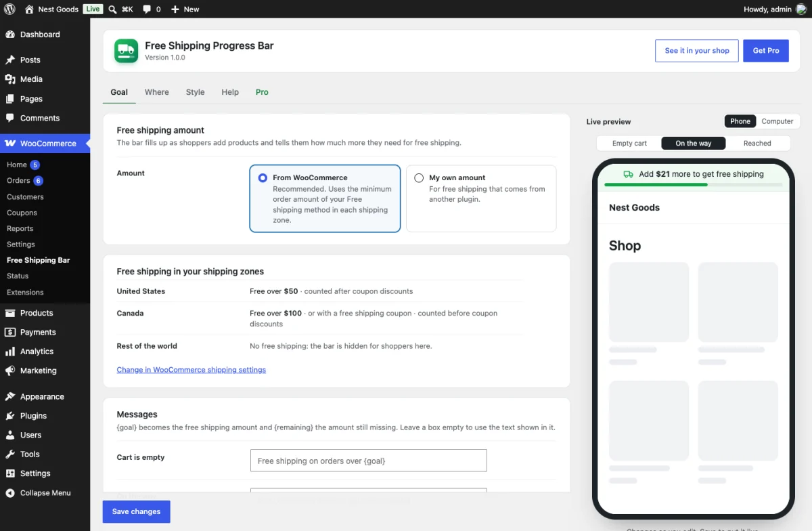This screenshot has width=812, height=531.
Task: Open the Nest Goods home icon
Action: (x=29, y=9)
